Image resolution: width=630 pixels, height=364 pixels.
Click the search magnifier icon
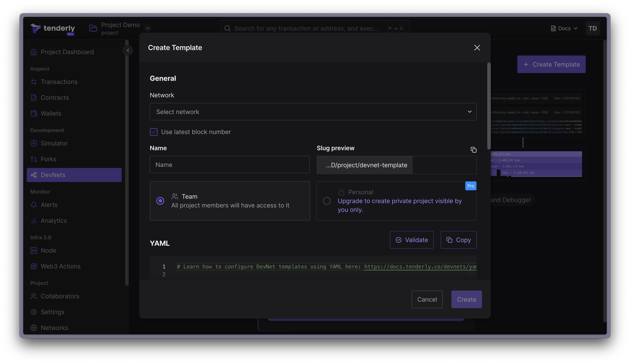227,28
